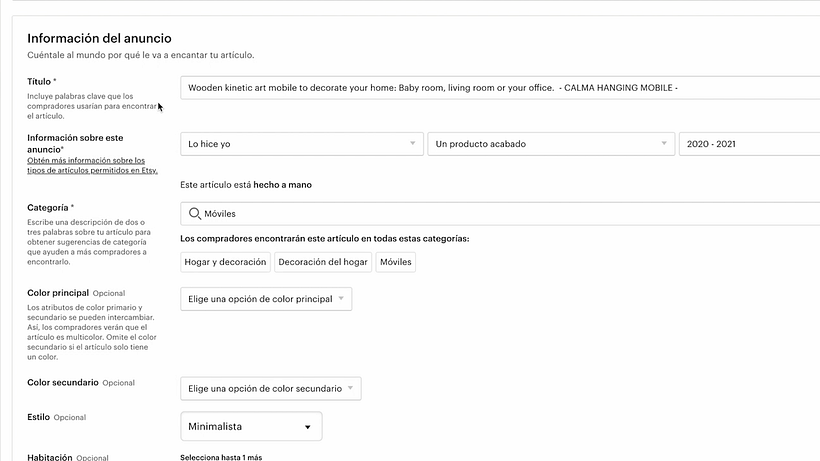Open the Un producto acabado dropdown
This screenshot has width=820, height=461.
point(551,144)
